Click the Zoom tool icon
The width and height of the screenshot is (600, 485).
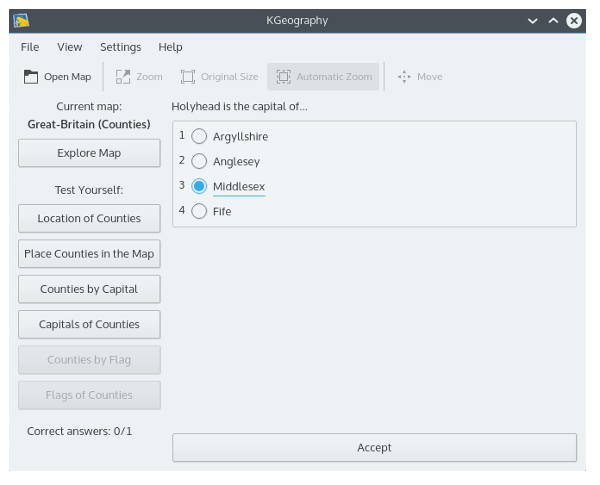pyautogui.click(x=123, y=77)
